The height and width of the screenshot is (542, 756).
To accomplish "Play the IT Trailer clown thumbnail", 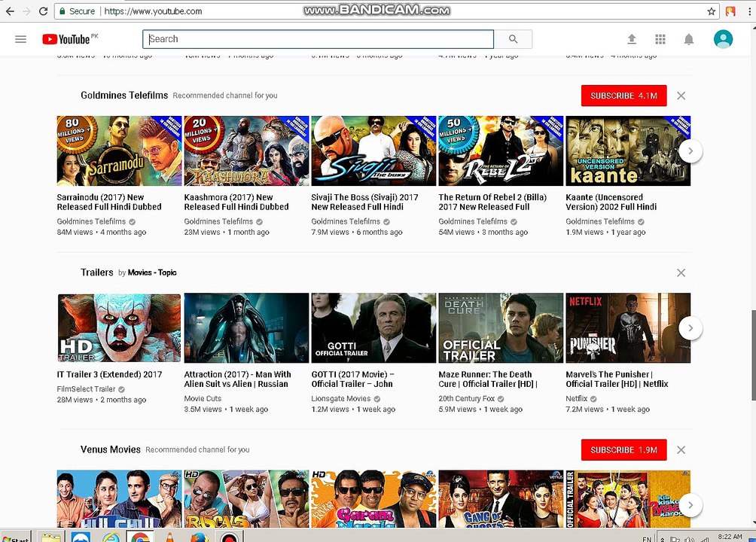I will click(119, 328).
